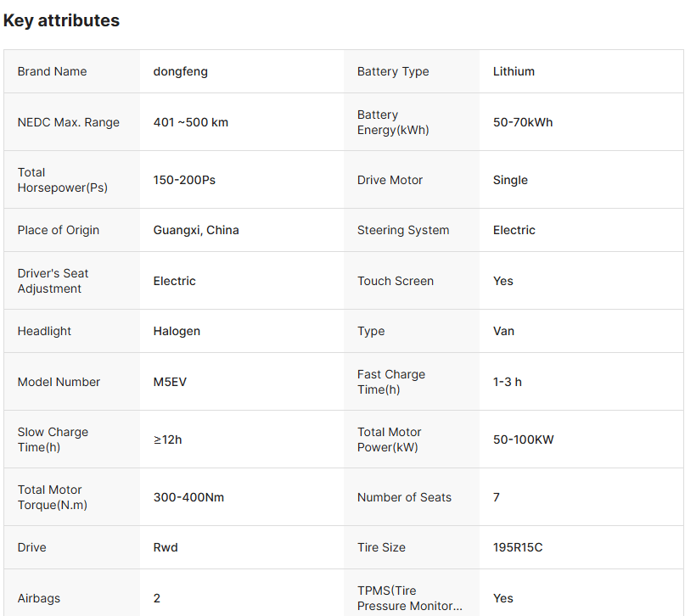Click the NEDC Max. Range label
The height and width of the screenshot is (616, 685).
(x=69, y=122)
